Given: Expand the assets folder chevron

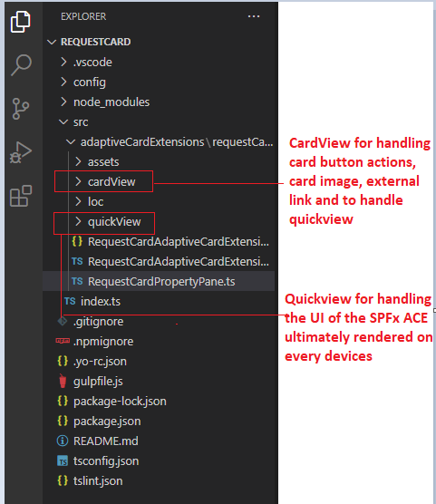Looking at the screenshot, I should [78, 161].
